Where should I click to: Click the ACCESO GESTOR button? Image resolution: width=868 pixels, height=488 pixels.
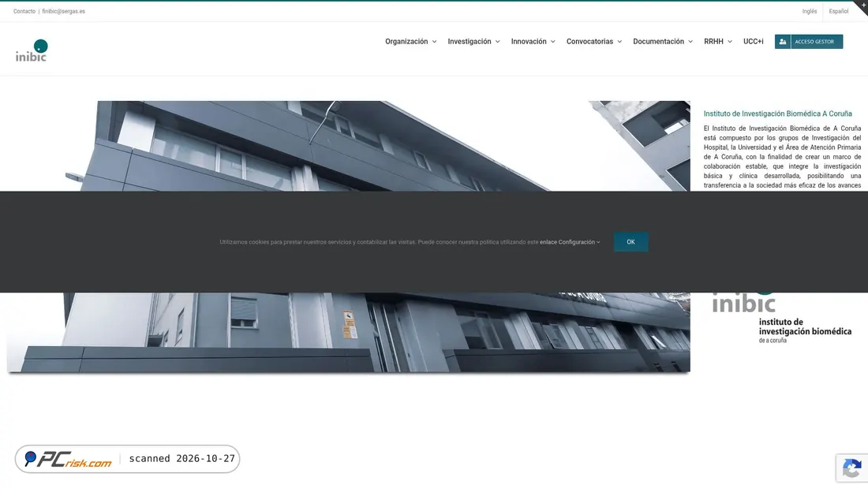[809, 42]
